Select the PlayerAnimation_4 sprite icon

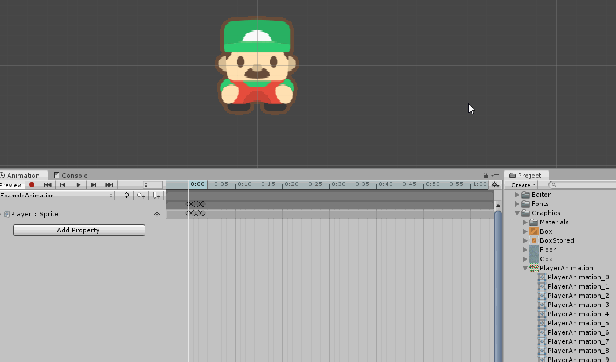[x=542, y=314]
